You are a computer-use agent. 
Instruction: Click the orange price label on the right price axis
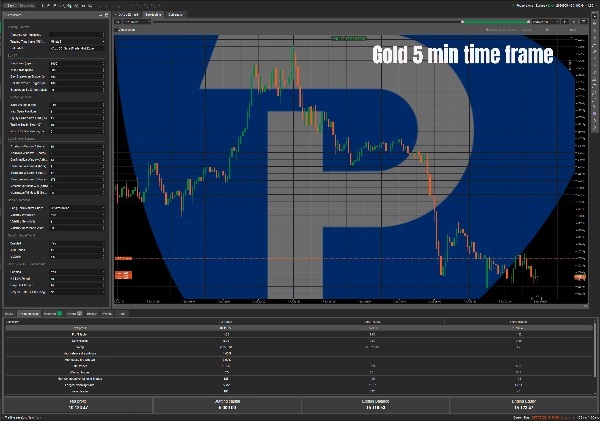pyautogui.click(x=580, y=277)
